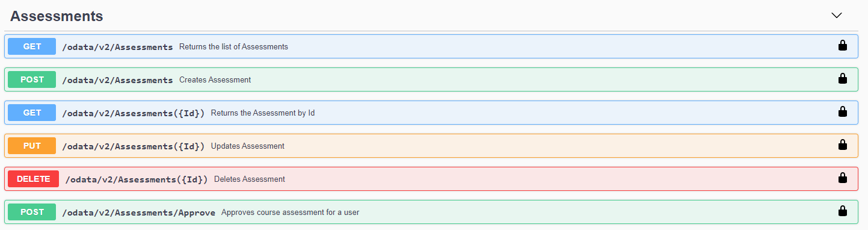Click lock icon on Returns Assessment by Id row

click(843, 112)
